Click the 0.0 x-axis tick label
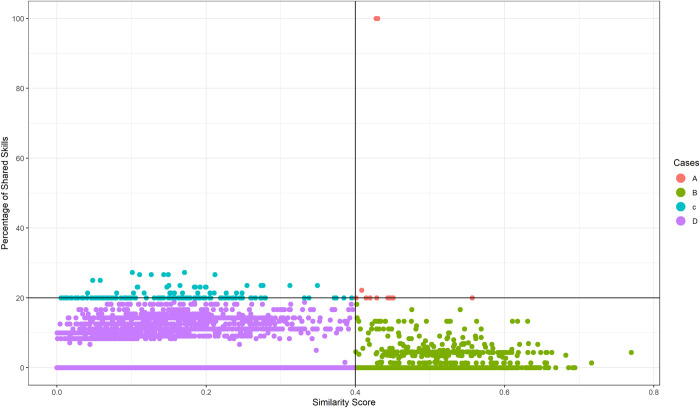The width and height of the screenshot is (700, 408). tap(57, 393)
